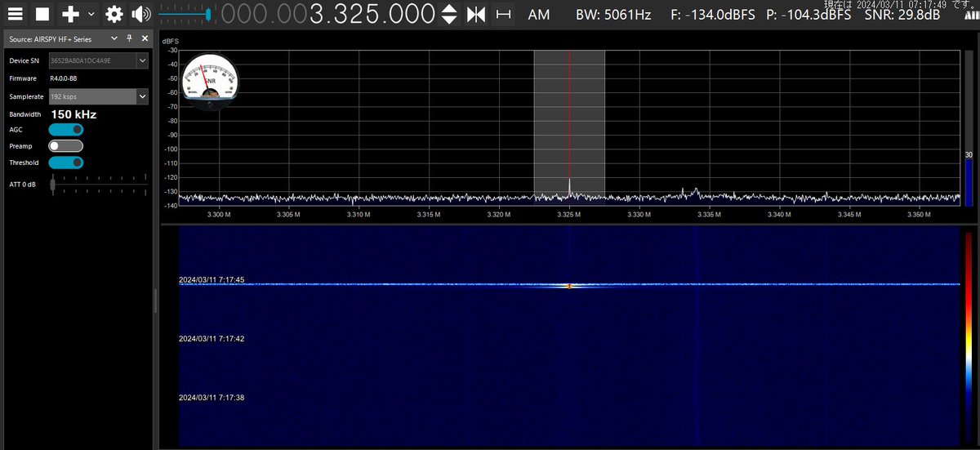Click the -100 dBFS scale label
This screenshot has height=450, width=980.
pyautogui.click(x=171, y=149)
